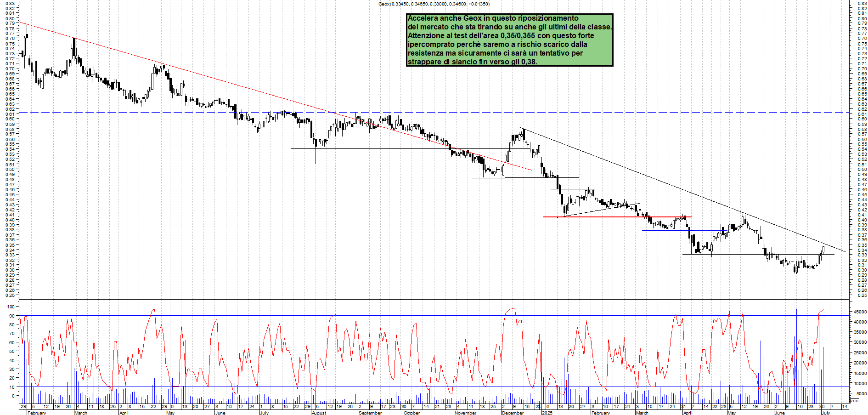Click the 40 oscillator scale label
868x415 pixels.
pyautogui.click(x=12, y=361)
